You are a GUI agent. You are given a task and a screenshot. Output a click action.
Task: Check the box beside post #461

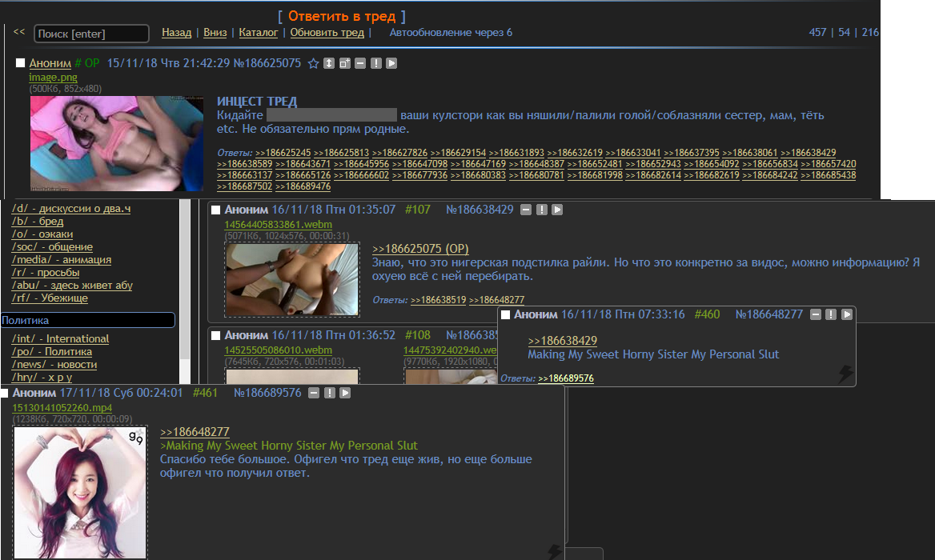pyautogui.click(x=4, y=393)
